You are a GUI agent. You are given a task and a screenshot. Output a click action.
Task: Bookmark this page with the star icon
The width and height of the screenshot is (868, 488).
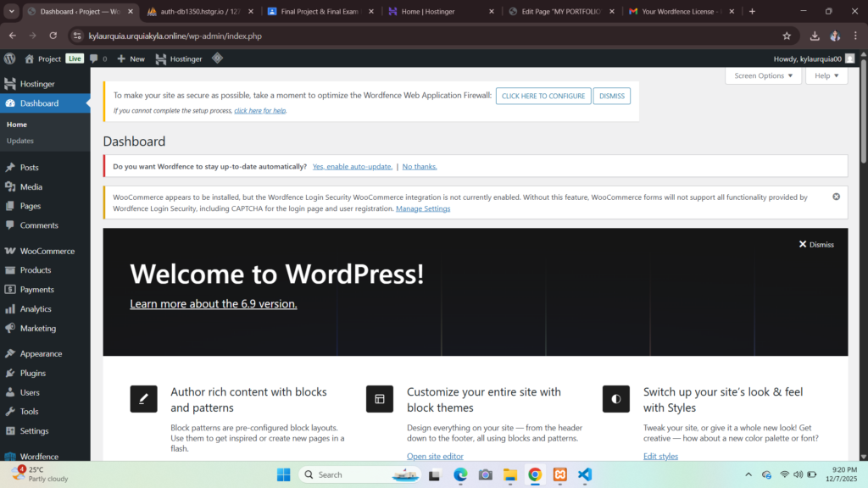(787, 36)
